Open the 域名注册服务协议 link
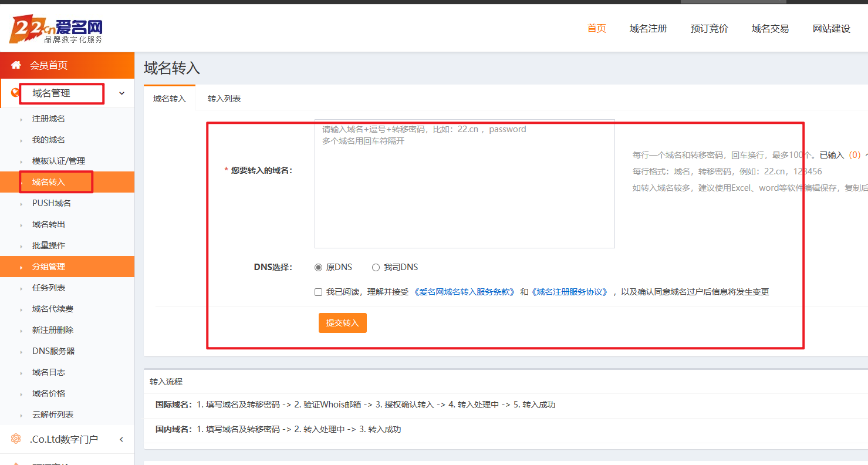This screenshot has width=868, height=465. pos(570,292)
